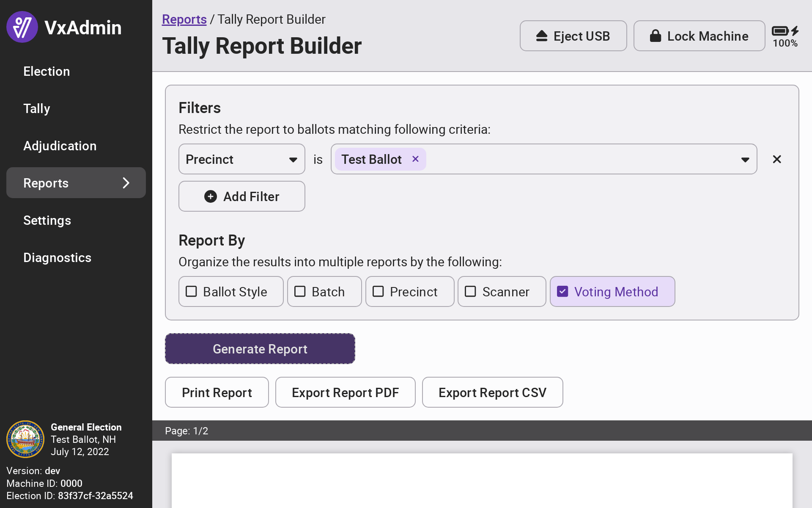Viewport: 812px width, 508px height.
Task: Remove the Test Ballot chip with its x
Action: click(x=415, y=159)
